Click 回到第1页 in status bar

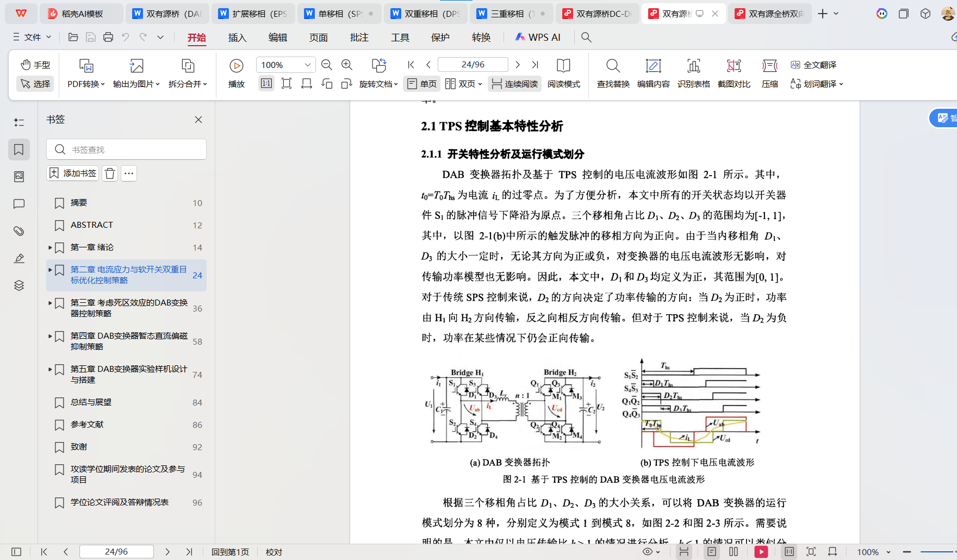(x=230, y=552)
